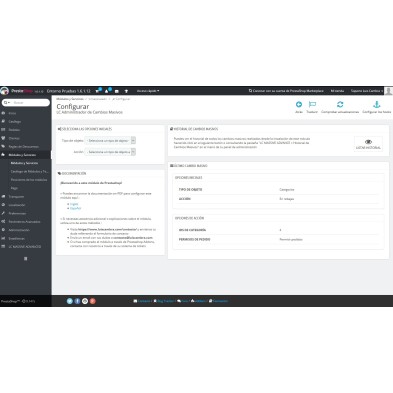Open the Contacto footer link

[x=142, y=301]
